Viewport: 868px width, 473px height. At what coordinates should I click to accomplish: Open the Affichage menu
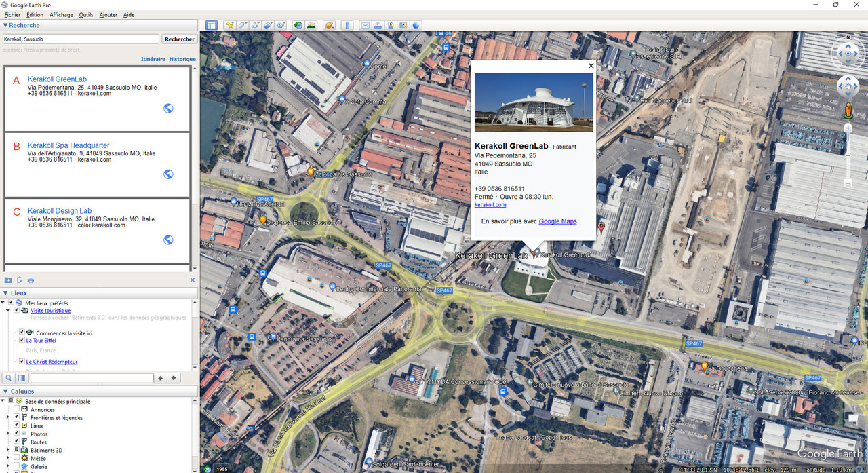61,14
